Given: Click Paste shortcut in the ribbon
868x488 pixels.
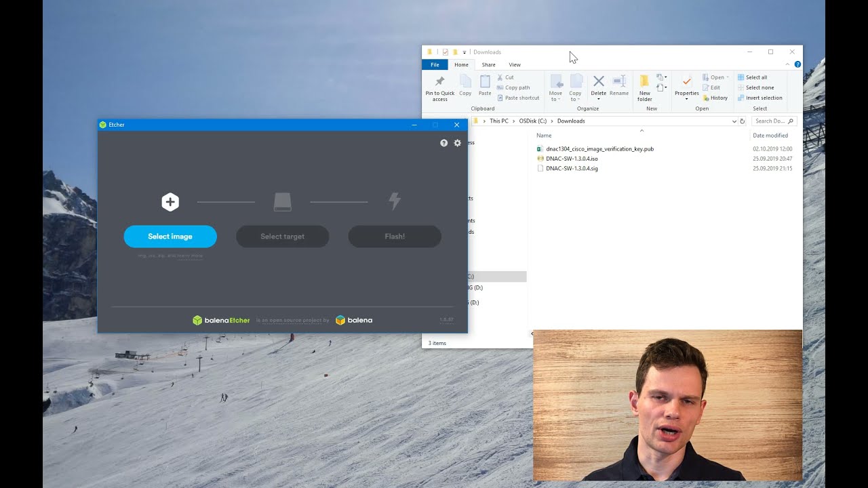Looking at the screenshot, I should pyautogui.click(x=518, y=98).
